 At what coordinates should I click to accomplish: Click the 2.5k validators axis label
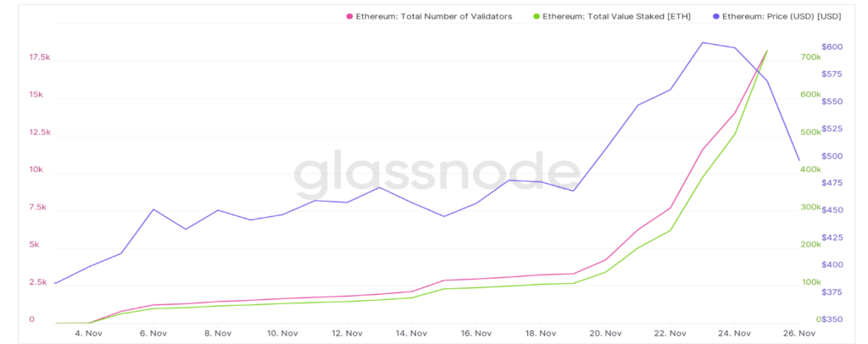tap(38, 282)
